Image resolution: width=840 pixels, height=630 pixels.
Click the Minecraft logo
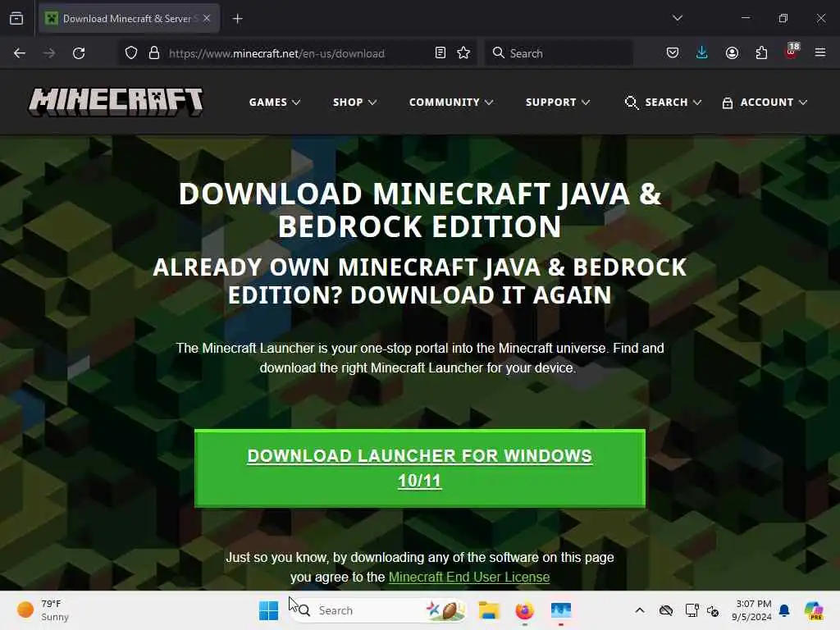(x=116, y=102)
